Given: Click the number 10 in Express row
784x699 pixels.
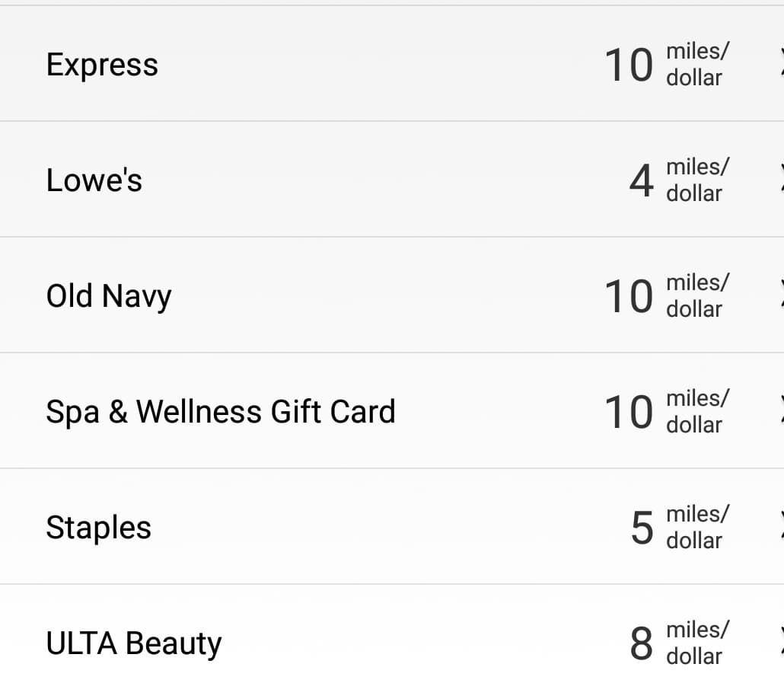Looking at the screenshot, I should click(629, 65).
